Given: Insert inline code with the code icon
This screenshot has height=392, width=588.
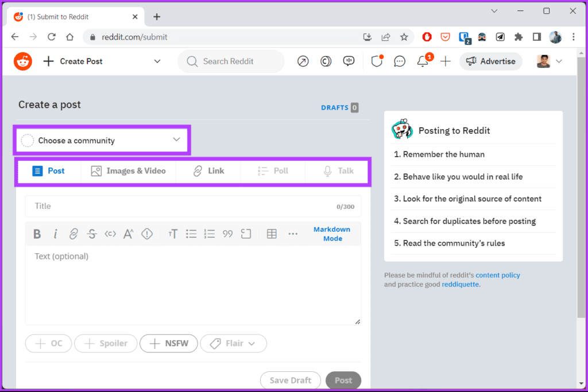Looking at the screenshot, I should pos(110,234).
